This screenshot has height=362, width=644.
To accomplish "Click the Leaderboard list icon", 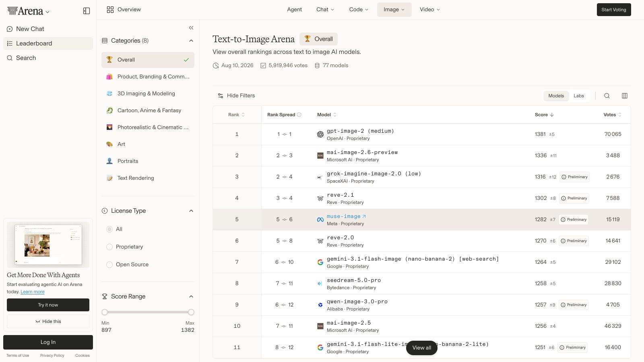I will coord(10,43).
